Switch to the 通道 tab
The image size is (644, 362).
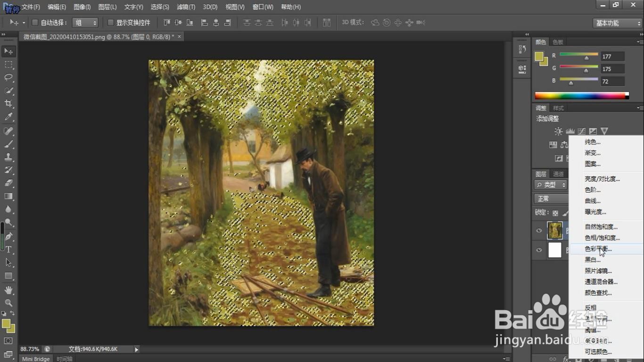pos(558,174)
